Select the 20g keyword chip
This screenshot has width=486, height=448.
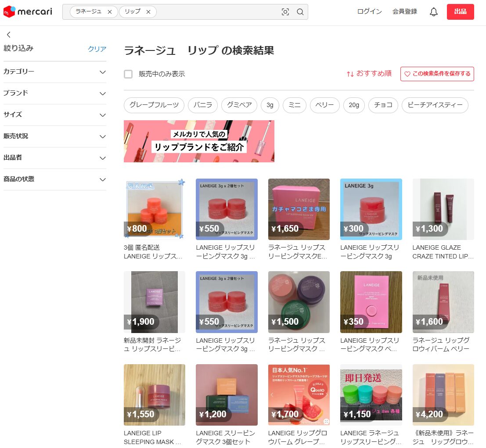click(x=354, y=105)
